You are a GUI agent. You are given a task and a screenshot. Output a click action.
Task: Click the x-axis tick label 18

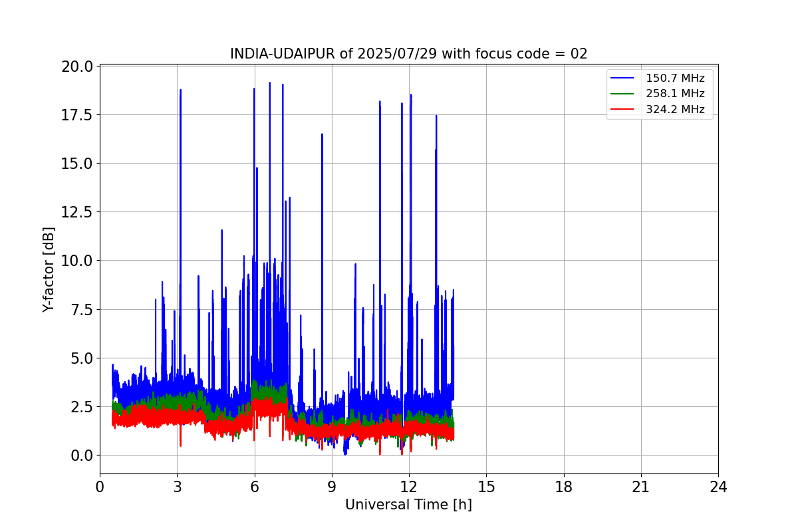click(563, 487)
